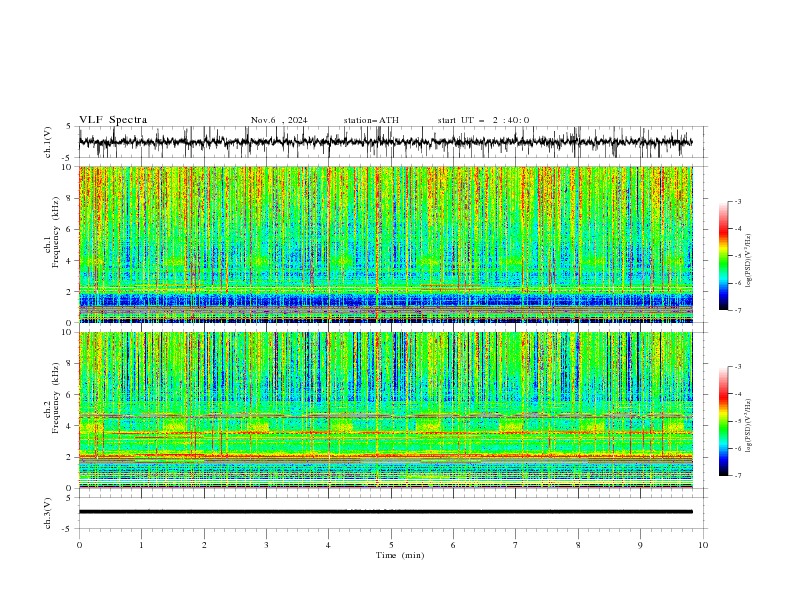Image resolution: width=792 pixels, height=612 pixels.
Task: Click time axis tick label '5'
Action: click(x=391, y=545)
